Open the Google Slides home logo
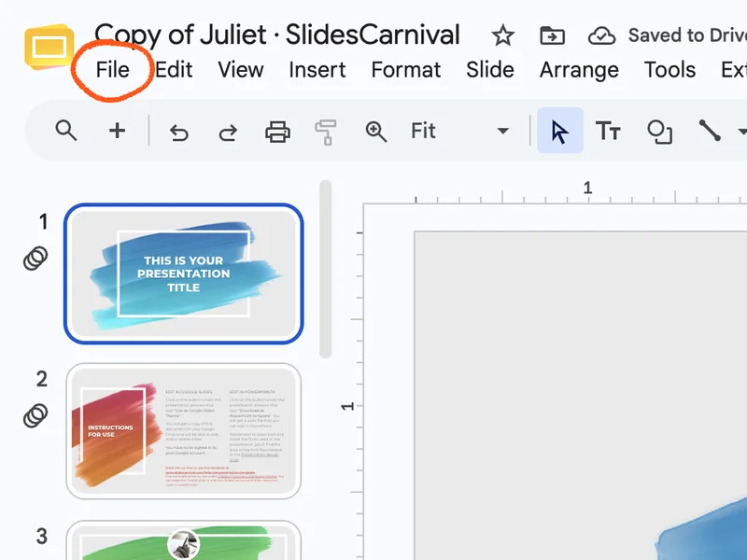The image size is (747, 560). 49,47
